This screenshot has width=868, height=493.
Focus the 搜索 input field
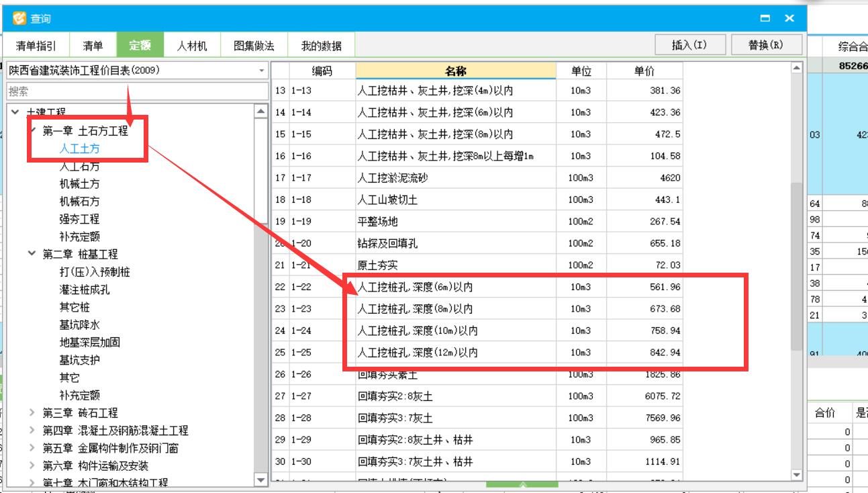click(x=138, y=91)
